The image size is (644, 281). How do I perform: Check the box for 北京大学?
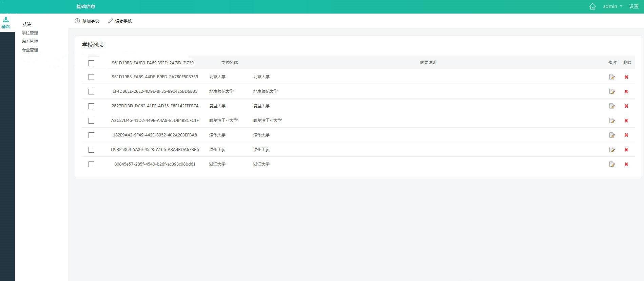coord(91,77)
